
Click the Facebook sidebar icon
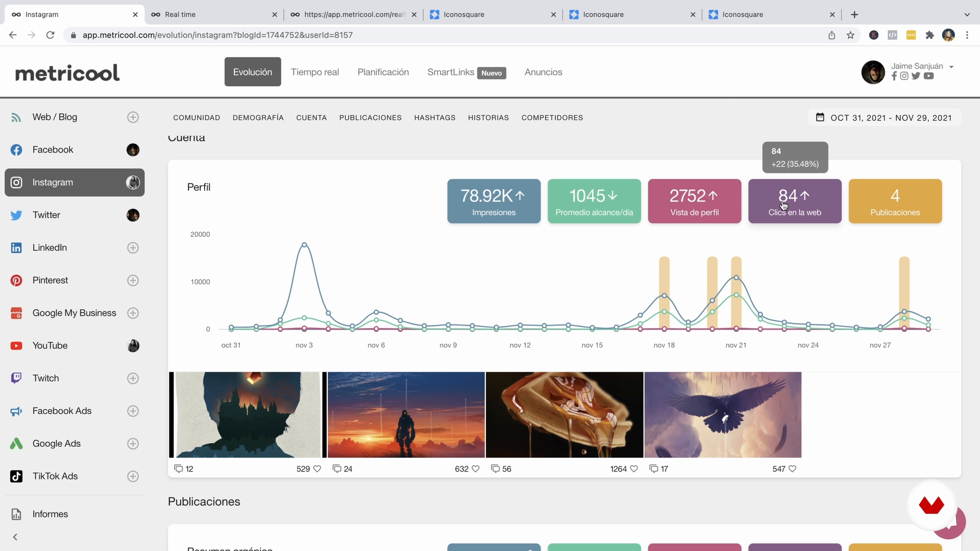coord(16,150)
